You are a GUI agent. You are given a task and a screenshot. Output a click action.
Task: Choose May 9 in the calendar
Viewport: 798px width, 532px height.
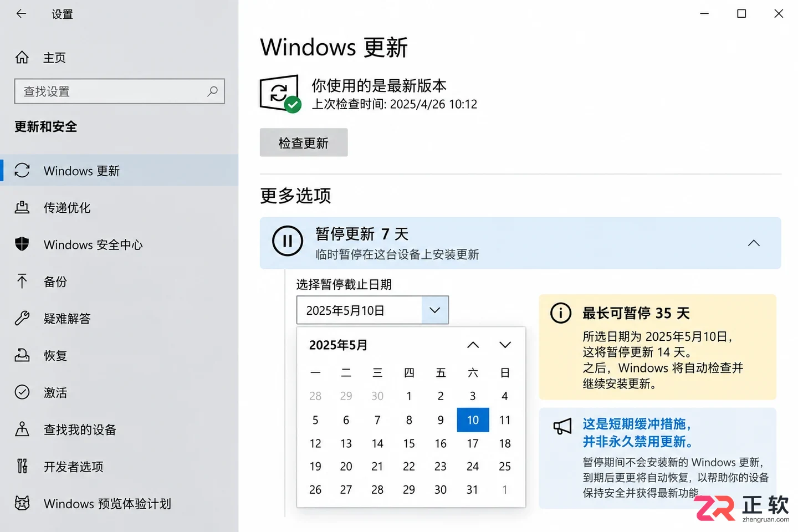point(441,420)
